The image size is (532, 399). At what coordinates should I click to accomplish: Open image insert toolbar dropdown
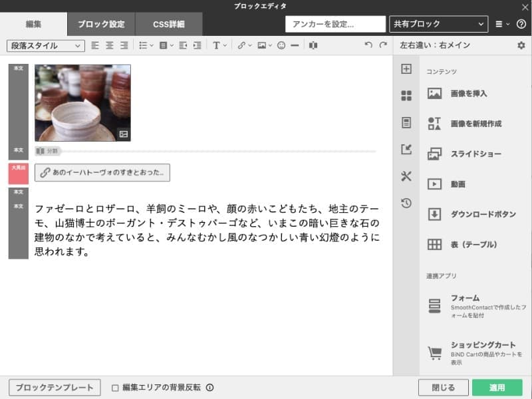pos(265,45)
